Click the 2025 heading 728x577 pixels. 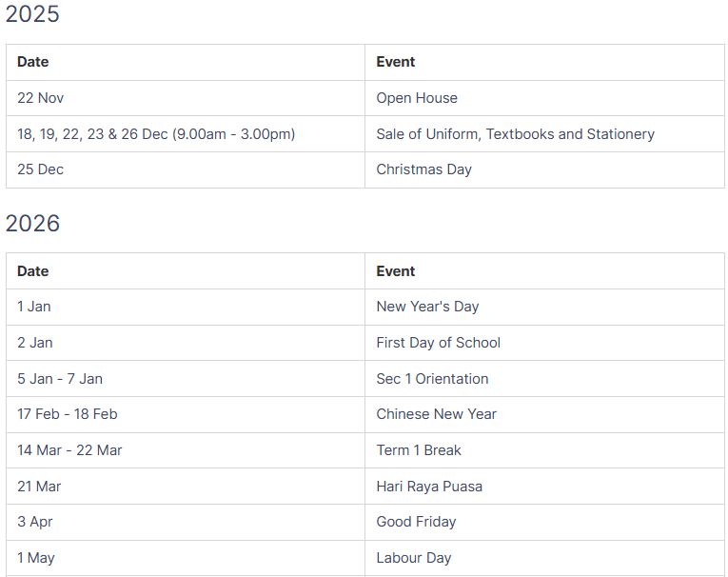coord(32,14)
